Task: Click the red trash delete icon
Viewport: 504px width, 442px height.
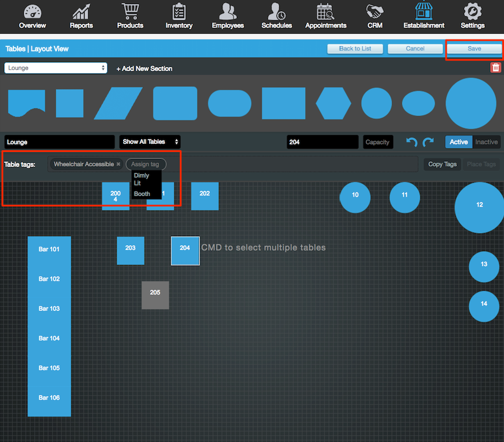Action: coord(495,68)
